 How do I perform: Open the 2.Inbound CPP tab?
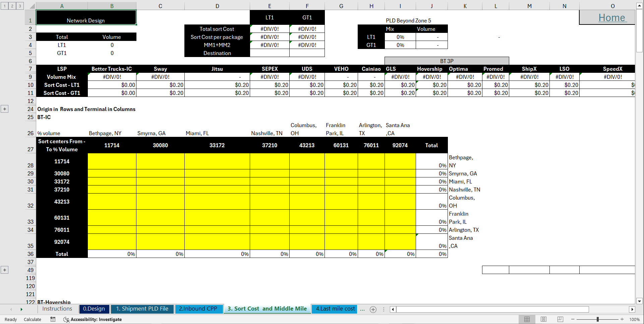tap(199, 309)
